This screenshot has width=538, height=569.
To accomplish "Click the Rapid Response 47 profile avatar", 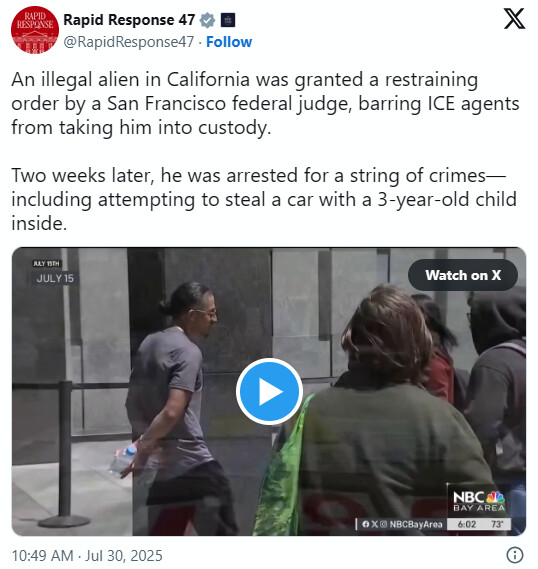I will pyautogui.click(x=35, y=30).
